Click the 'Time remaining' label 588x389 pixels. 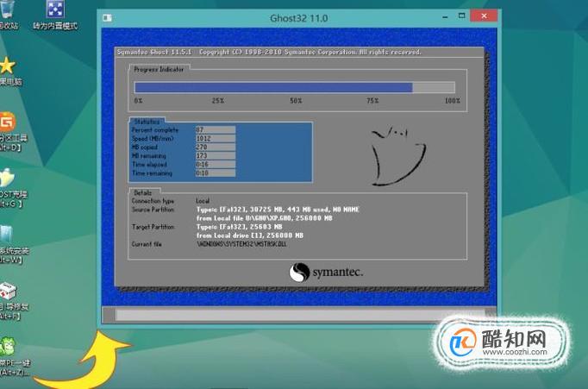152,173
